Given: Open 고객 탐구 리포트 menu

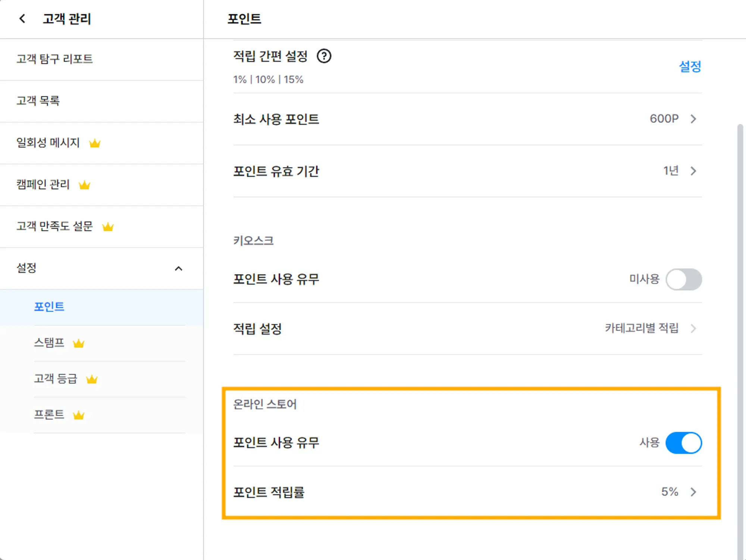Looking at the screenshot, I should (54, 59).
